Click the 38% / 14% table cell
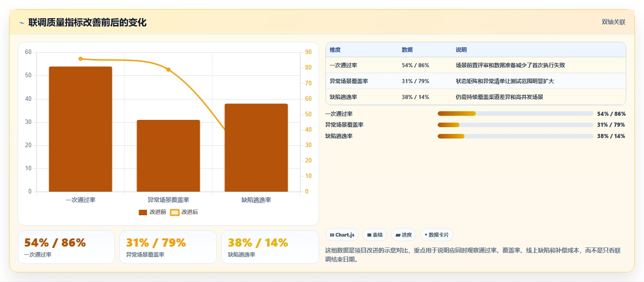644x282 pixels. (x=415, y=97)
